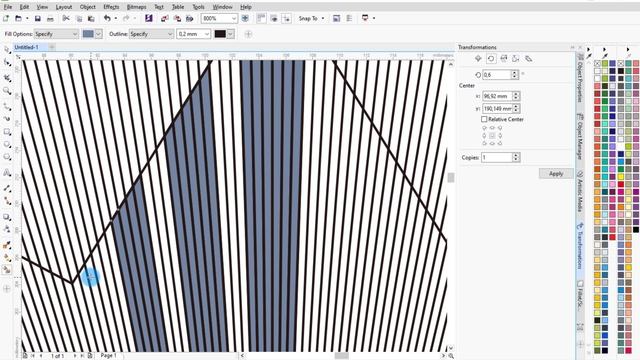Select bottom-right anchor point in origin grid

(x=500, y=143)
